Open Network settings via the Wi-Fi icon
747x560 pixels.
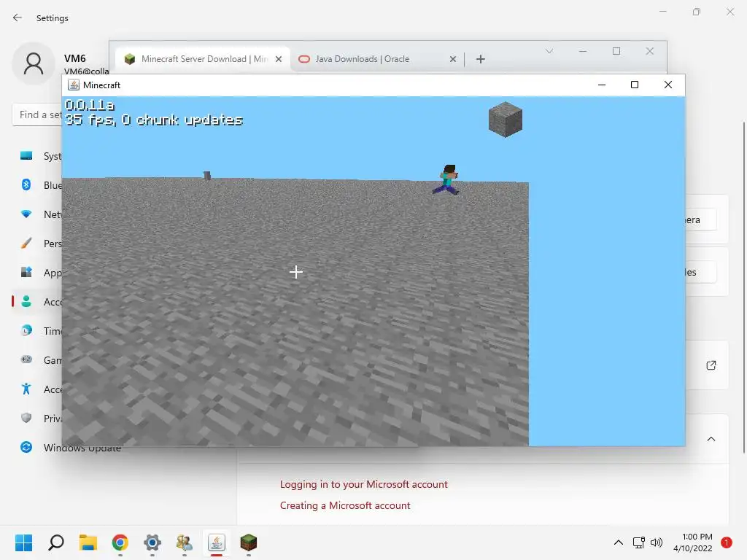coord(26,214)
